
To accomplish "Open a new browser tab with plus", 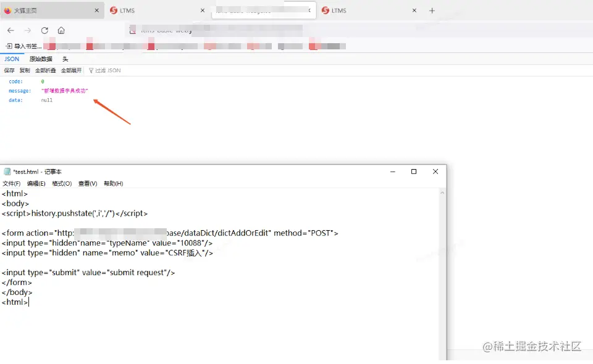I will [432, 10].
